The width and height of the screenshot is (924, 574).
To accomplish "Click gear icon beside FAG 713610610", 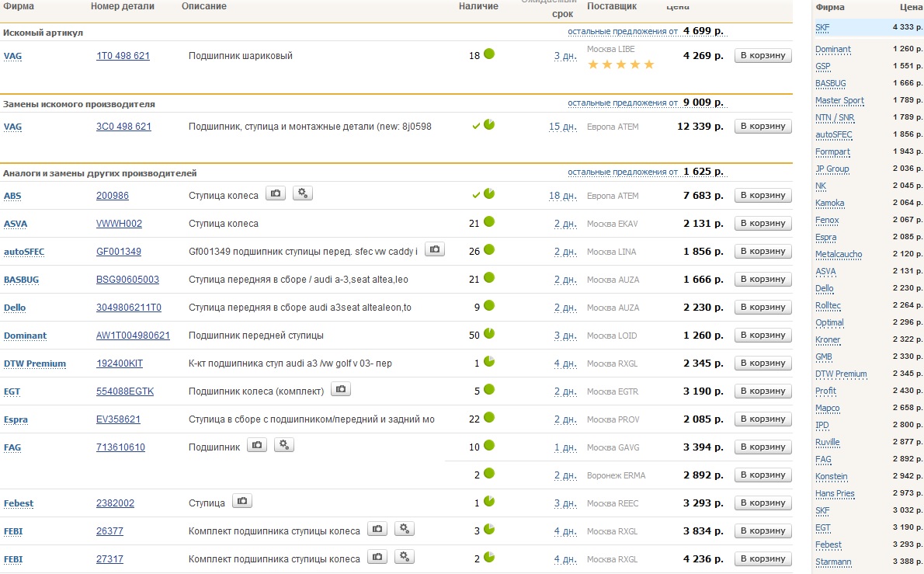I will click(284, 445).
